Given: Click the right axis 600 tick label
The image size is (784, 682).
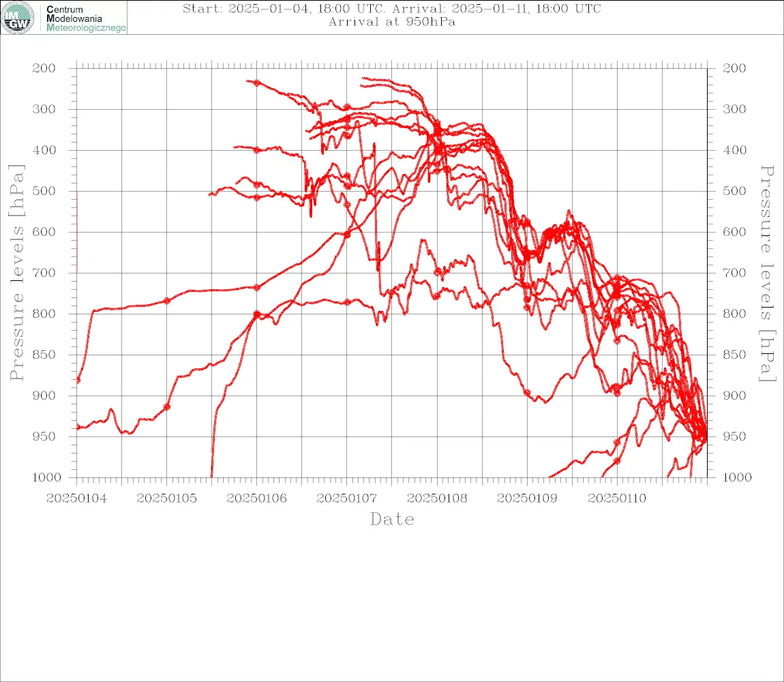Looking at the screenshot, I should [734, 232].
